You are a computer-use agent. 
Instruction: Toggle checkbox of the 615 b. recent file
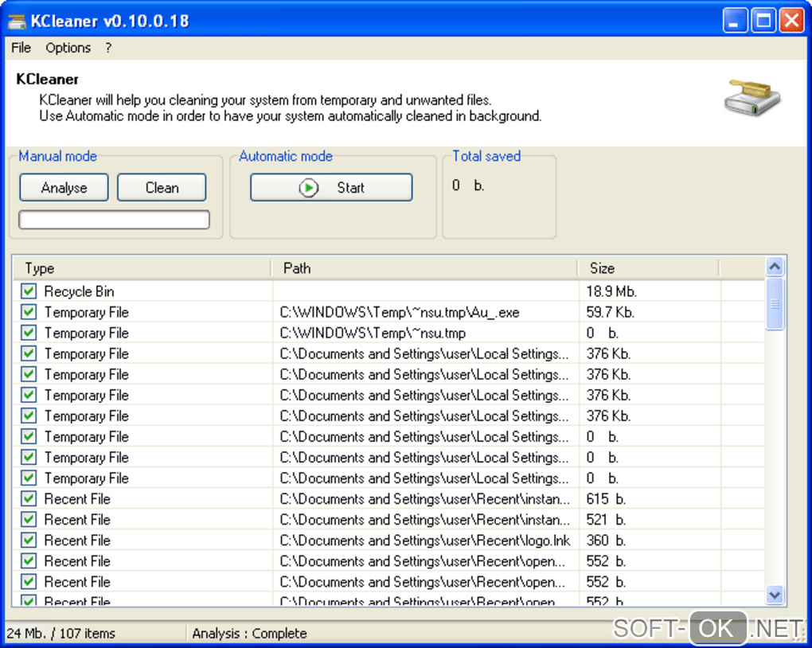point(29,499)
